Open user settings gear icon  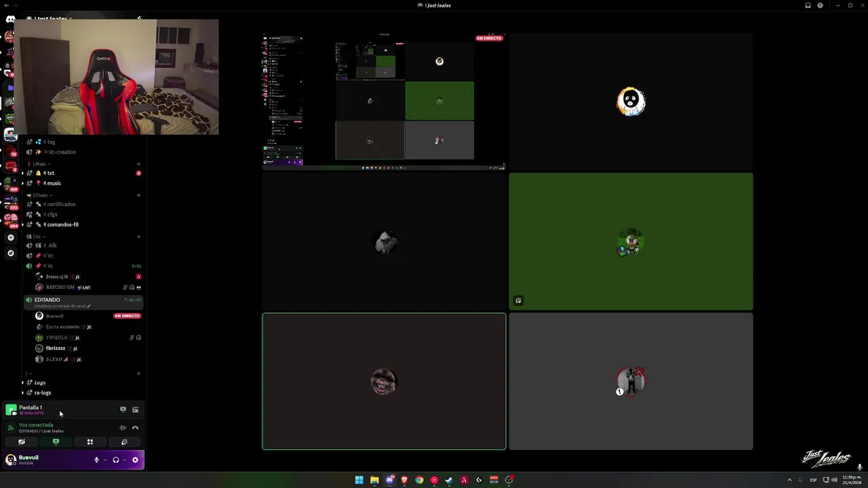[135, 460]
